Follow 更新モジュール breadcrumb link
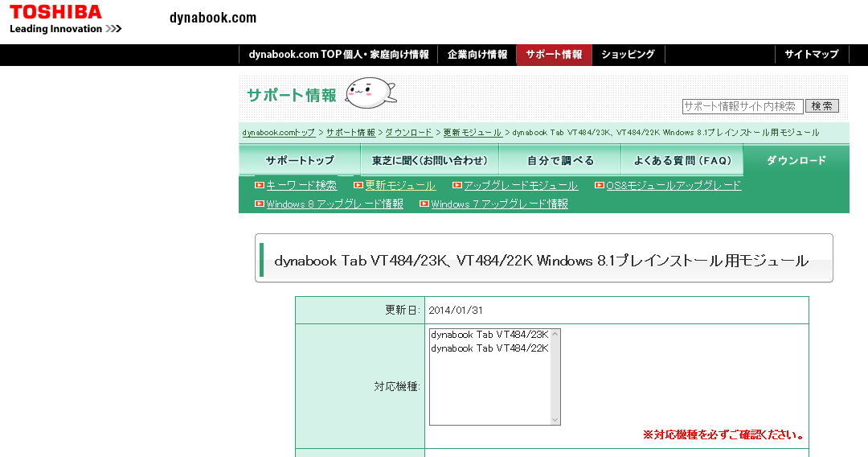Viewport: 868px width, 457px height. [473, 133]
